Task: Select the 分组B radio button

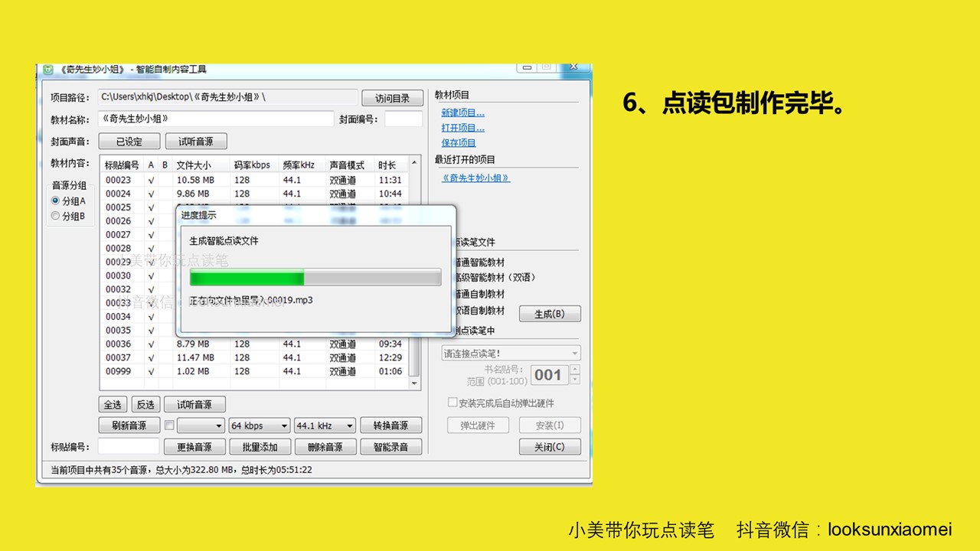Action: (55, 216)
